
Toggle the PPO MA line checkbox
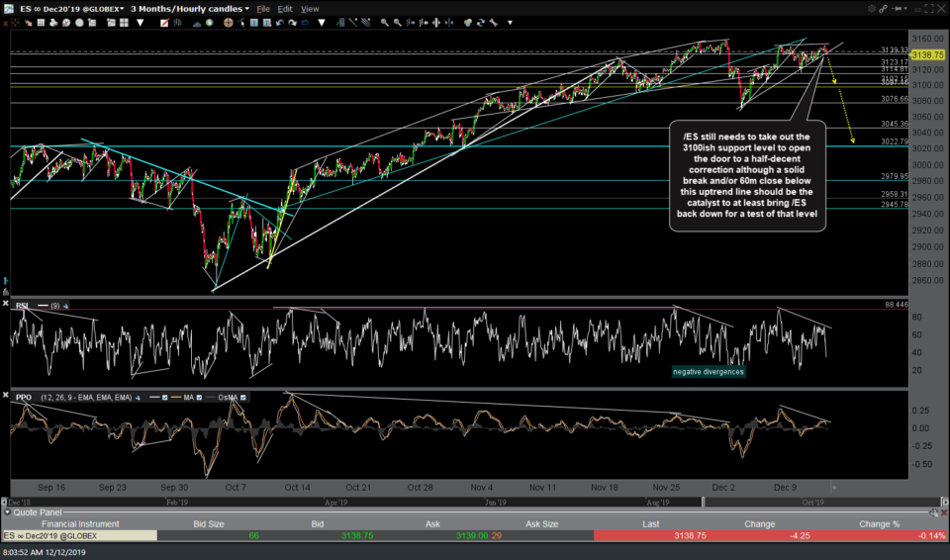199,398
